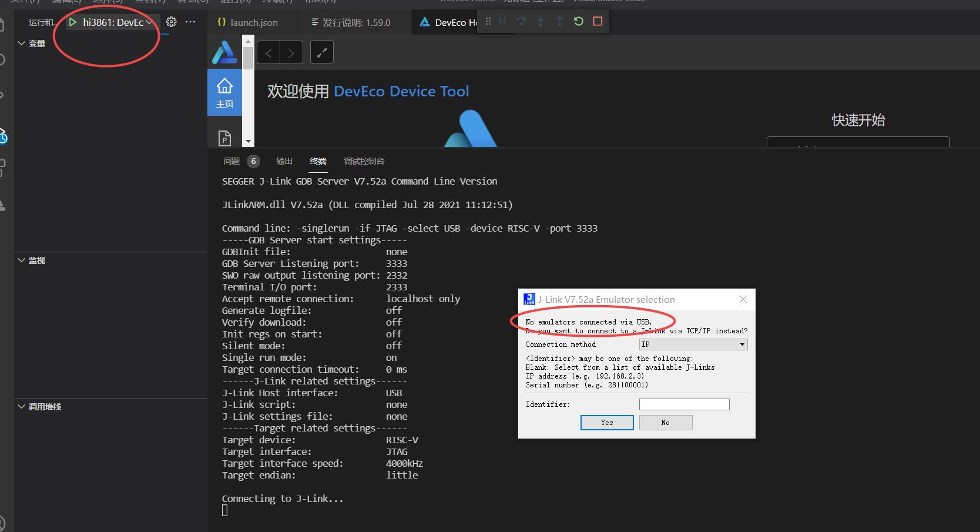
Task: Stop debugging with the red square
Action: pyautogui.click(x=598, y=21)
